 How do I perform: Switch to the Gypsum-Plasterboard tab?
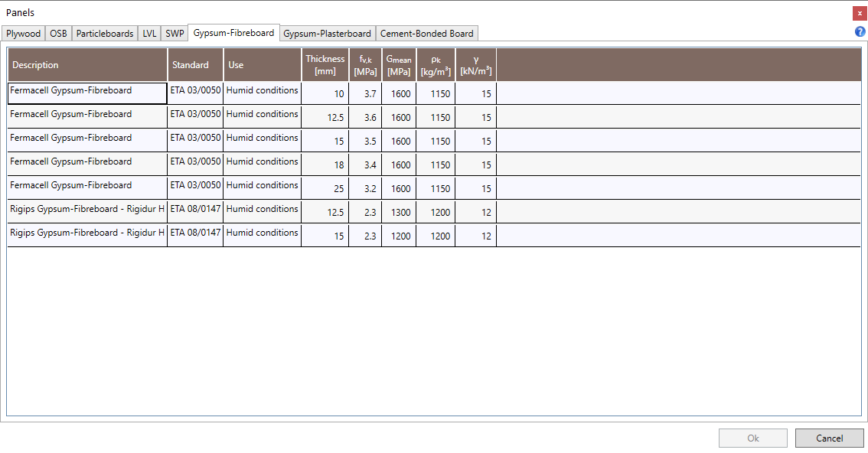[327, 33]
